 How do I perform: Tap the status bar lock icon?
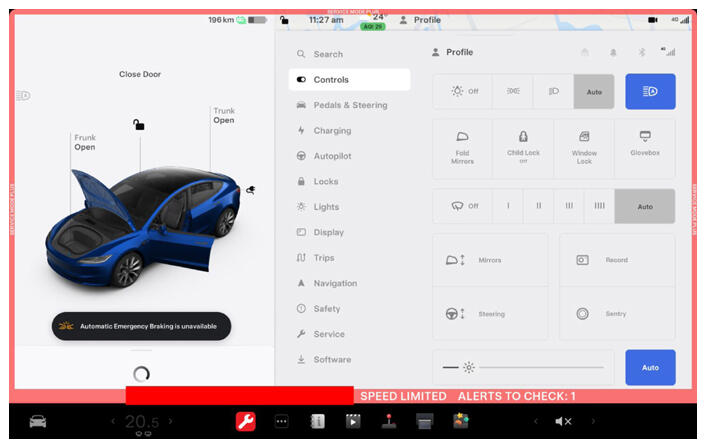pyautogui.click(x=284, y=20)
